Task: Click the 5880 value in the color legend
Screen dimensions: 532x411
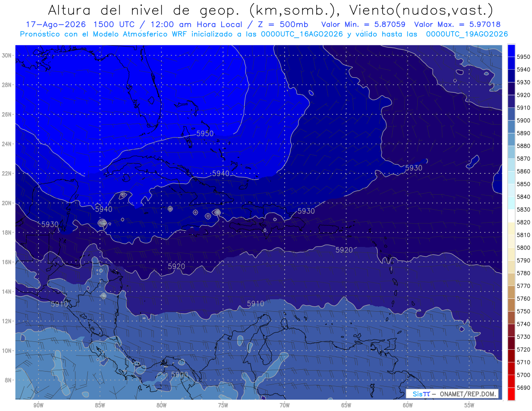Action: pyautogui.click(x=524, y=146)
